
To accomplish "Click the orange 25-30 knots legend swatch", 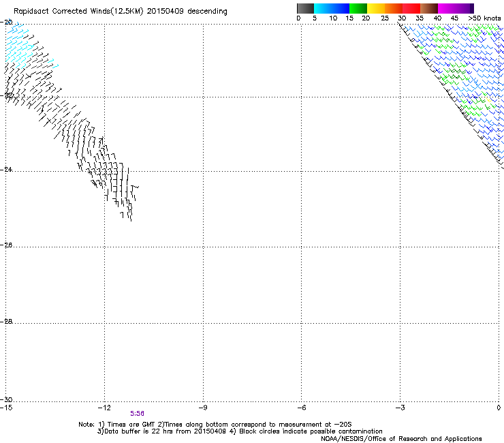I will pos(394,8).
